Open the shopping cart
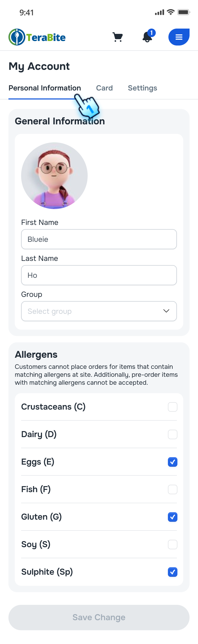 click(117, 37)
